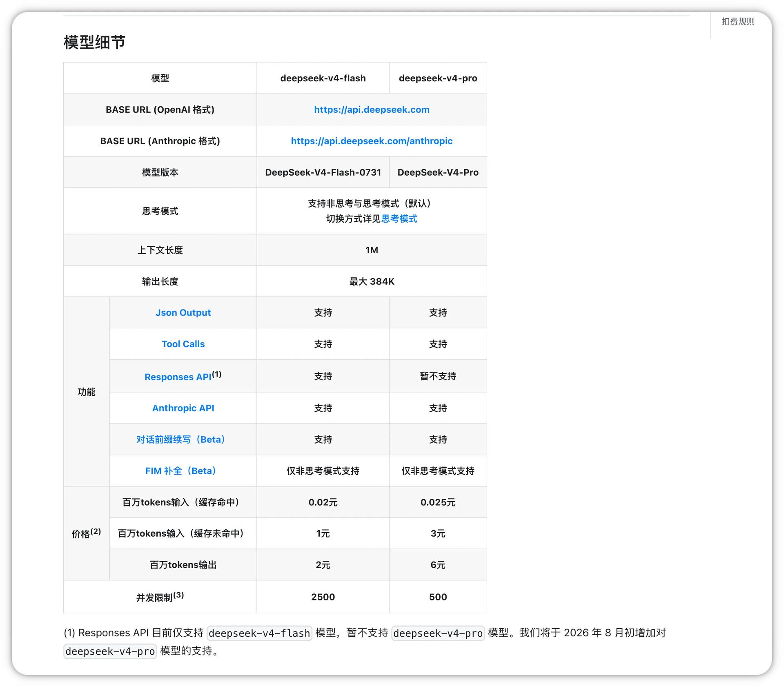
Task: Select the 2500 concurrency limit value
Action: (x=323, y=597)
